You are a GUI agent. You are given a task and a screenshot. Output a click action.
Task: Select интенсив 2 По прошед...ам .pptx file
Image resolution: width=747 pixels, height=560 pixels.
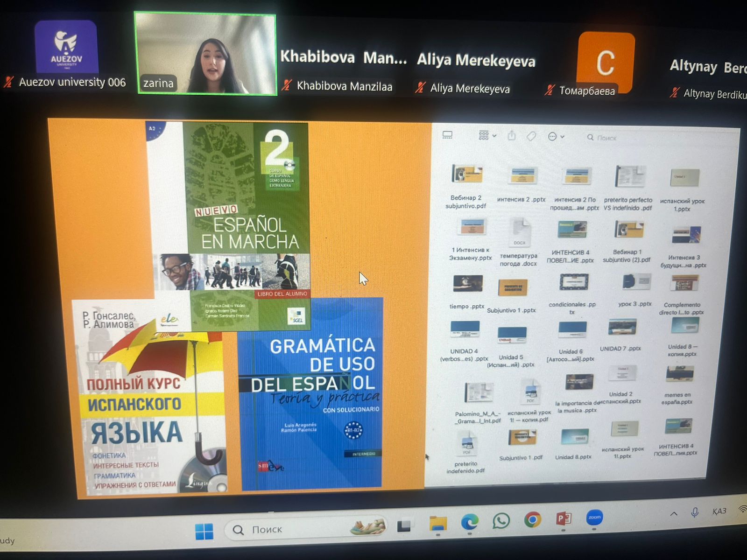coord(577,176)
